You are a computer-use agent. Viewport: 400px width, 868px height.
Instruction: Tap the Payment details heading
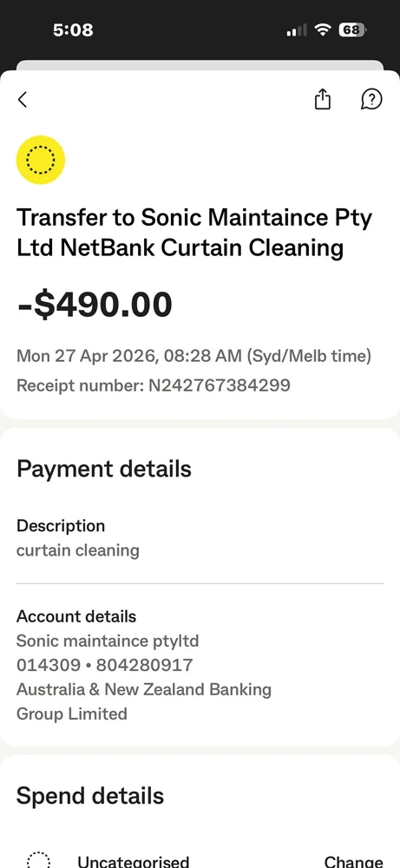click(104, 469)
